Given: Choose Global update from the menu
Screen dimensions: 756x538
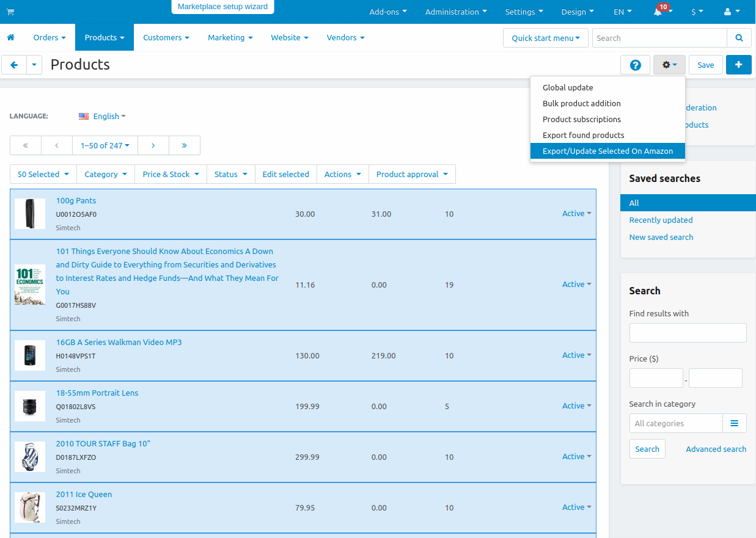Looking at the screenshot, I should coord(568,87).
